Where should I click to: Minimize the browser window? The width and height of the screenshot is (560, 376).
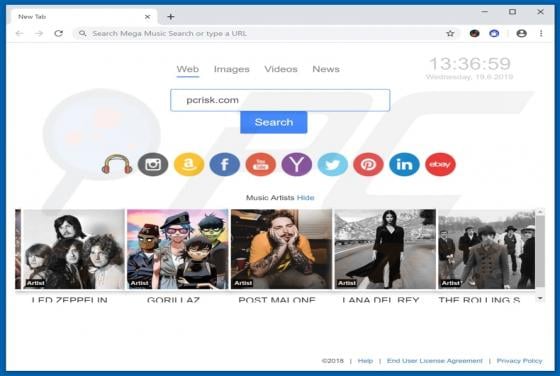pyautogui.click(x=484, y=12)
